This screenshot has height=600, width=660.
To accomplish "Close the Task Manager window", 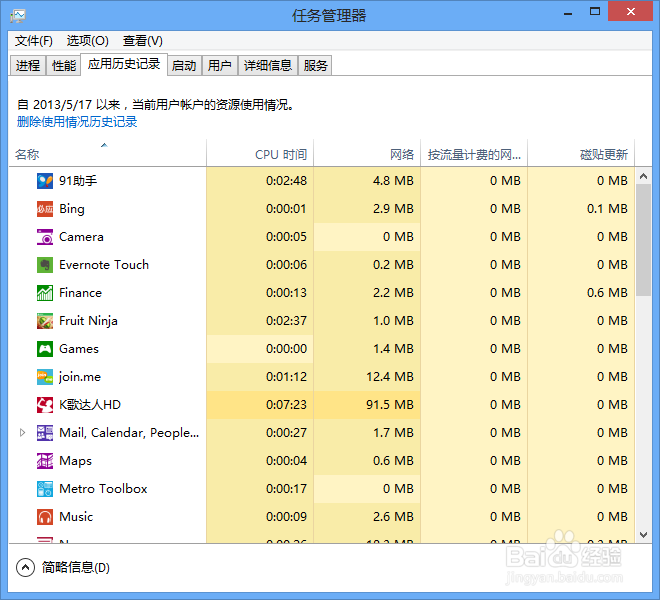I will [x=631, y=12].
